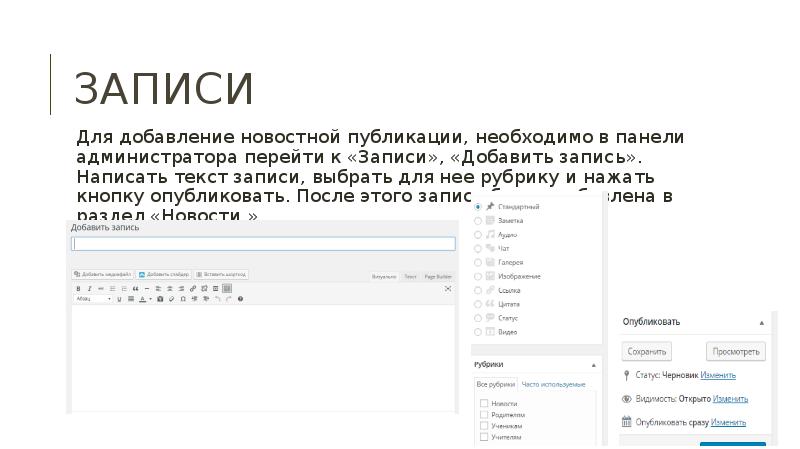Collapse the Опубликовать panel
Viewport: 800px width, 449px height.
[761, 322]
